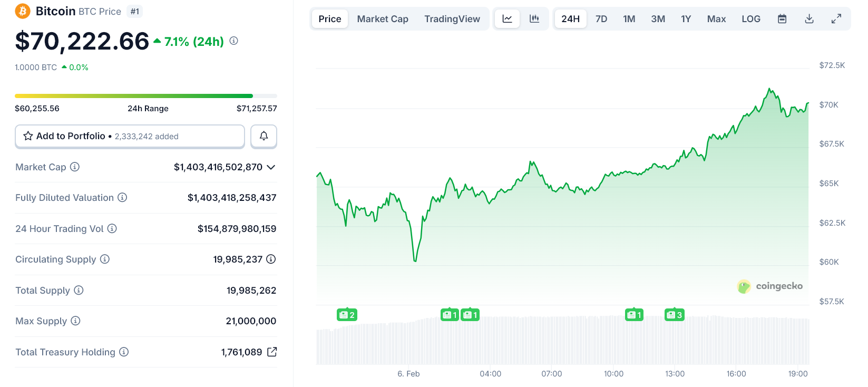This screenshot has height=387, width=868.
Task: Select the 1Y time range
Action: pos(686,19)
